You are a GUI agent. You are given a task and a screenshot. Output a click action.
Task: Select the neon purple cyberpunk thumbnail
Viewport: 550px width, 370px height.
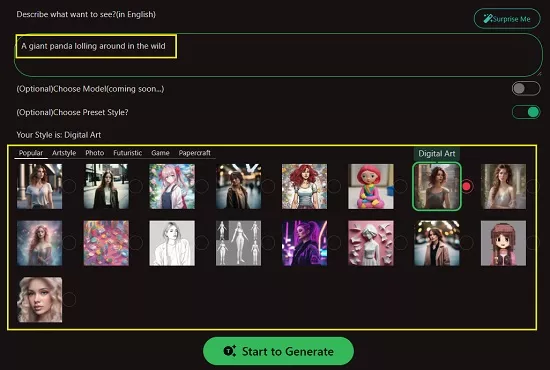(x=304, y=243)
